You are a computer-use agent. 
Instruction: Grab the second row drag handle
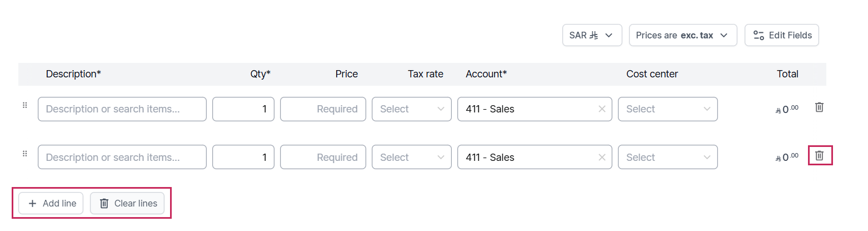click(x=24, y=154)
